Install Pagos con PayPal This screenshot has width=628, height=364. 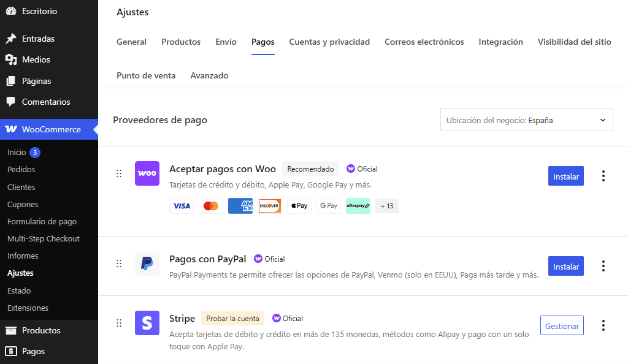click(x=566, y=266)
